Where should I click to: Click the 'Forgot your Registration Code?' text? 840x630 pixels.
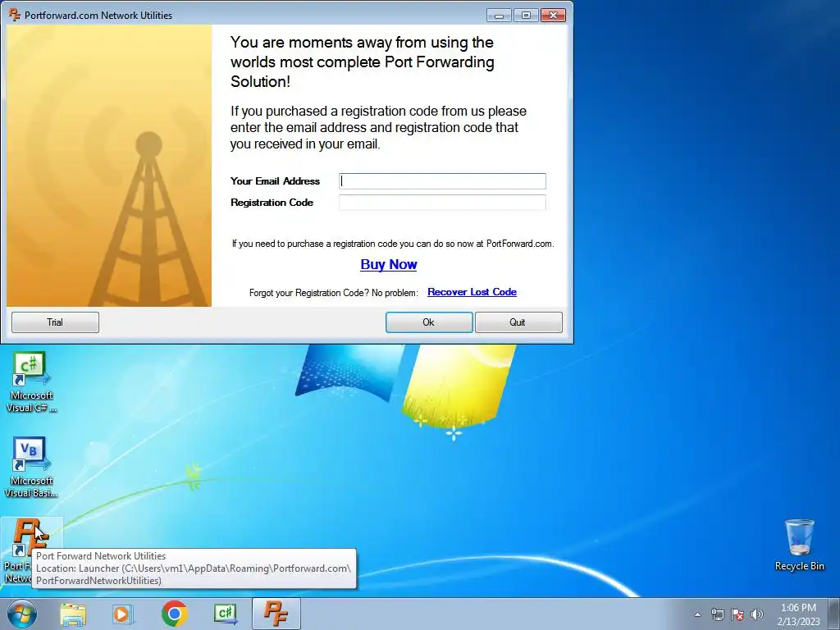click(309, 293)
